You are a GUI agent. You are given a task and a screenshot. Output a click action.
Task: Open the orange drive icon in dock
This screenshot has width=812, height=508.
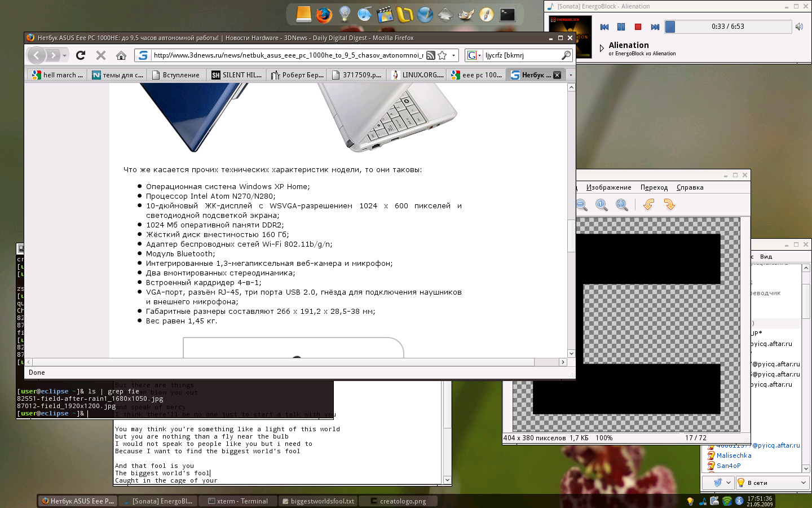tap(304, 15)
